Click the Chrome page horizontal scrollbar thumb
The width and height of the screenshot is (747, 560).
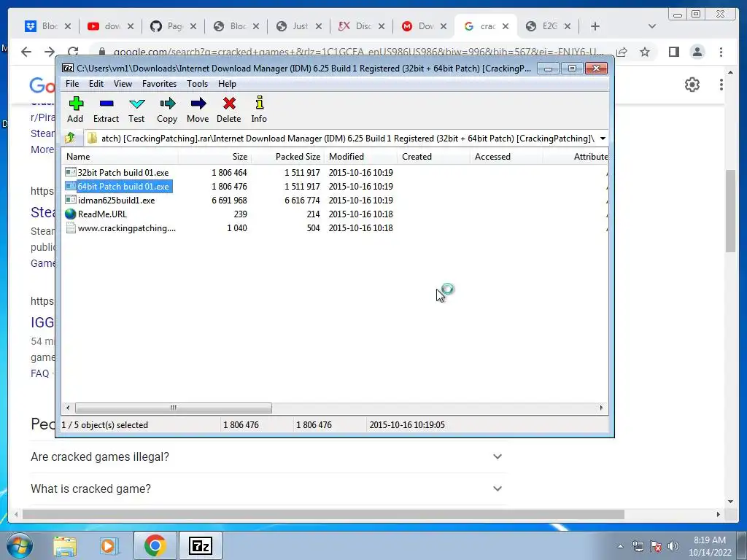coord(323,514)
